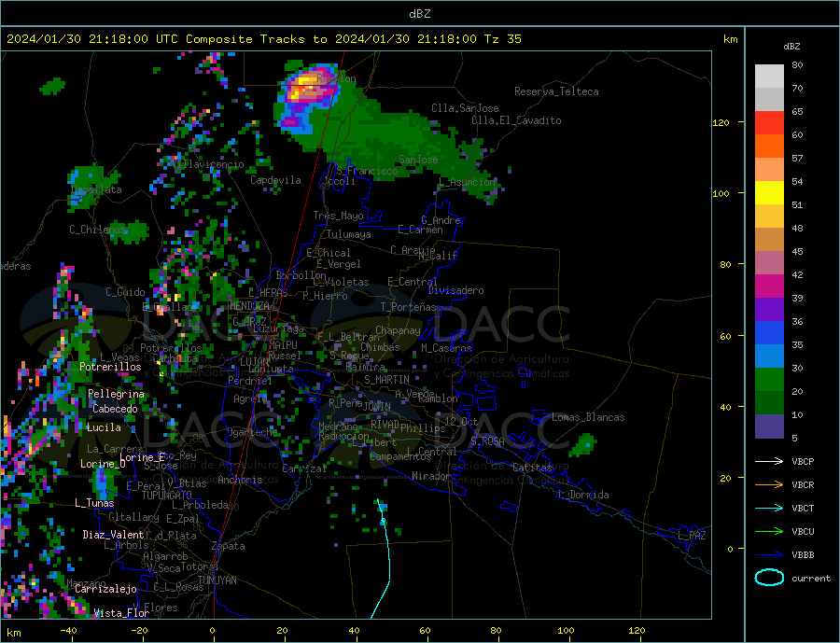Viewport: 840px width, 643px height.
Task: Click the 'L_PAZ' map label
Action: 692,536
